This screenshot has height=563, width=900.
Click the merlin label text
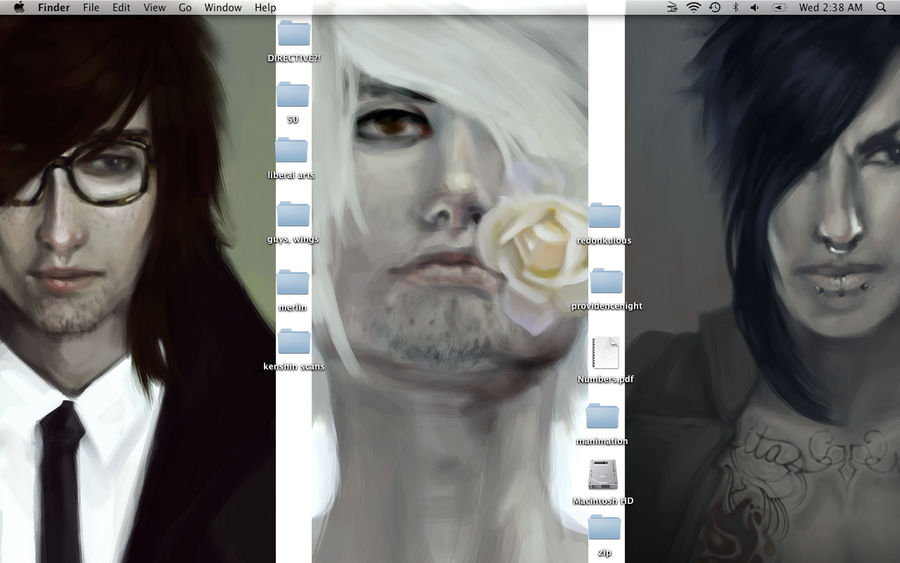(x=293, y=308)
